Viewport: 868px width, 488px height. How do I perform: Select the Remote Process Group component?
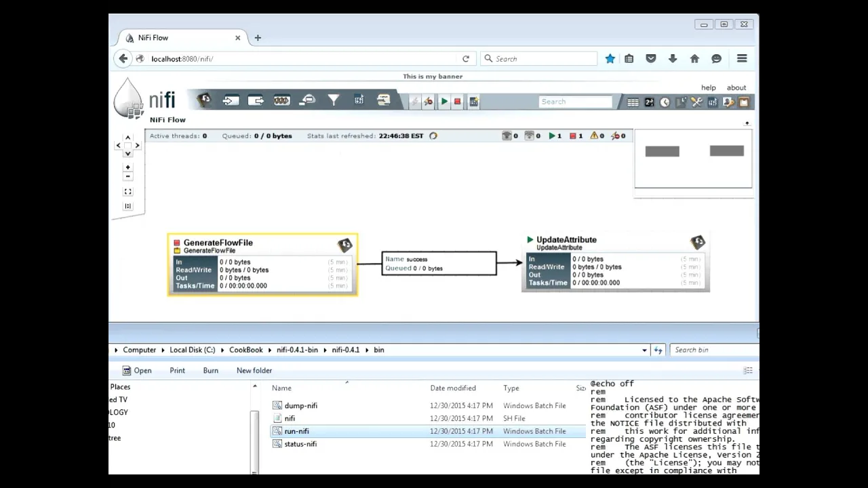[x=308, y=100]
